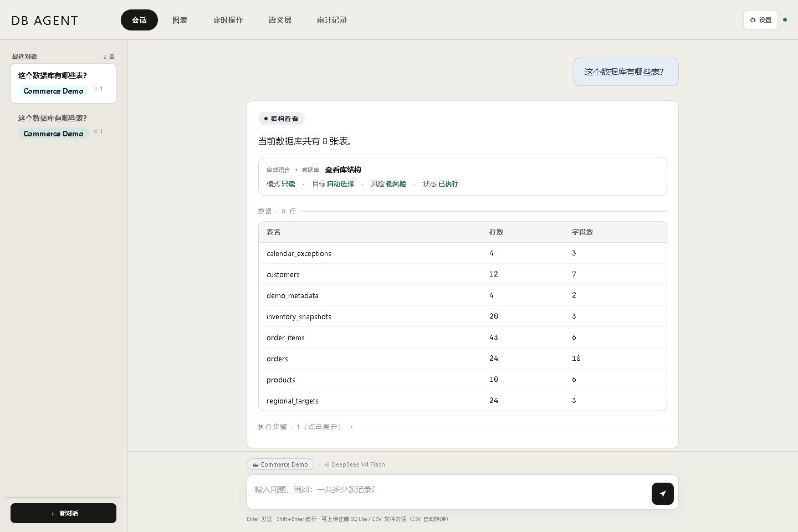Select the customers table row

point(463,274)
